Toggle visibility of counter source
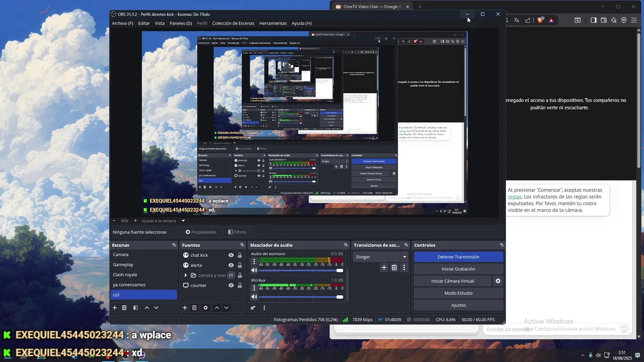The width and height of the screenshot is (644, 362). 231,286
